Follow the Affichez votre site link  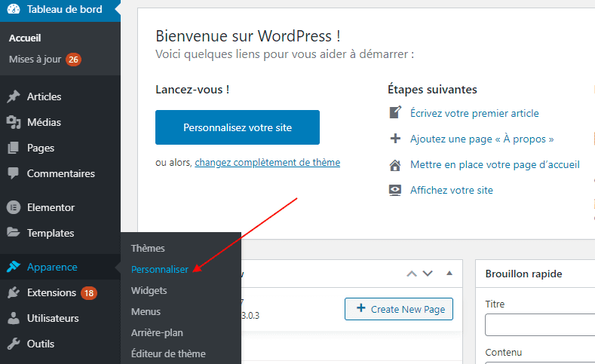(x=452, y=190)
